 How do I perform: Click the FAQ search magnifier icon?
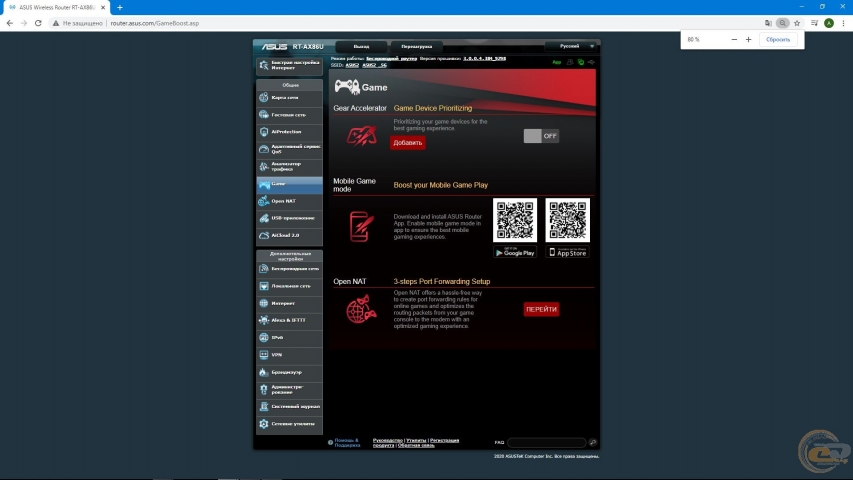593,442
